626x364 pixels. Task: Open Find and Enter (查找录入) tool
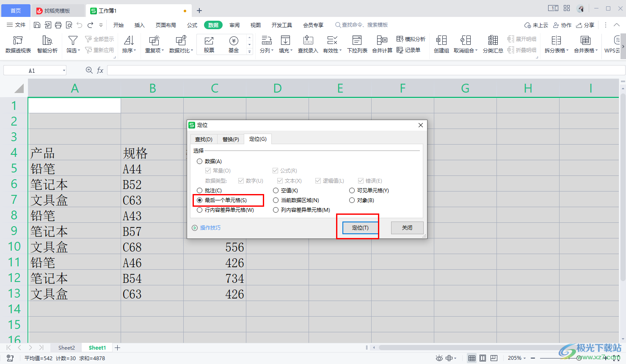[308, 44]
